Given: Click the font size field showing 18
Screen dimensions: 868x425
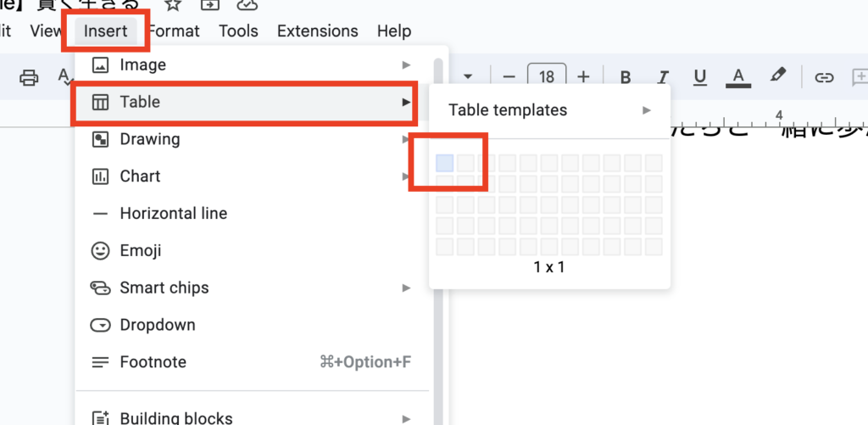Looking at the screenshot, I should click(547, 77).
